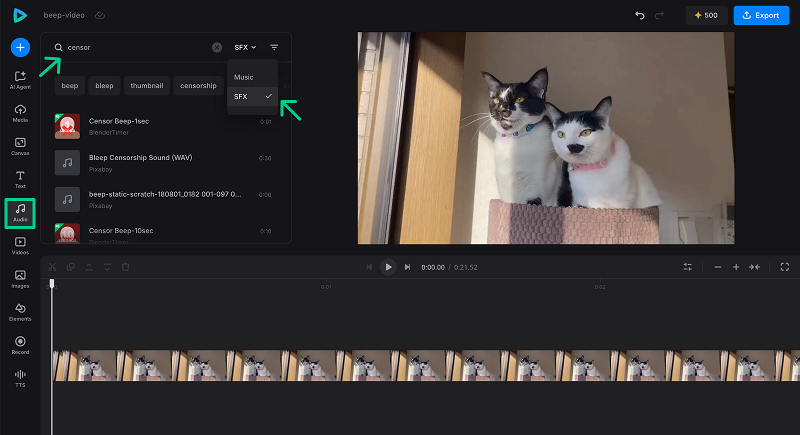Play the video preview
Viewport: 800px width, 435px height.
pyautogui.click(x=388, y=267)
